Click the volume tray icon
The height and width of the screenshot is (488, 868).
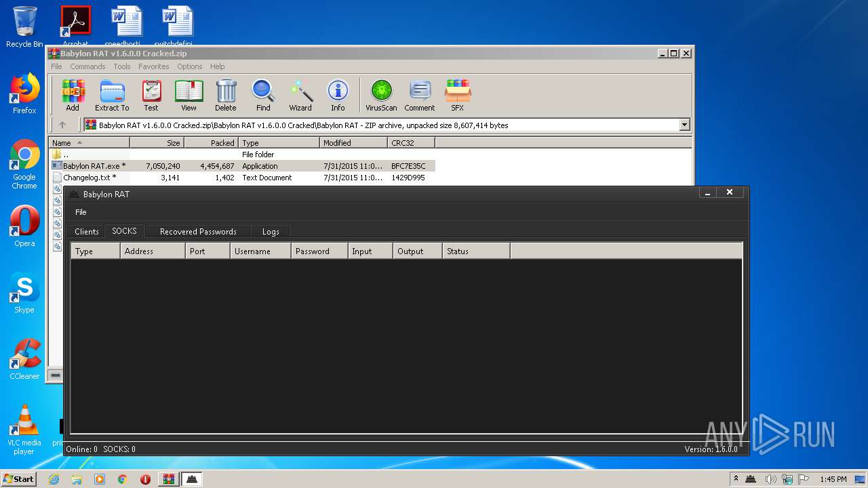[x=770, y=479]
